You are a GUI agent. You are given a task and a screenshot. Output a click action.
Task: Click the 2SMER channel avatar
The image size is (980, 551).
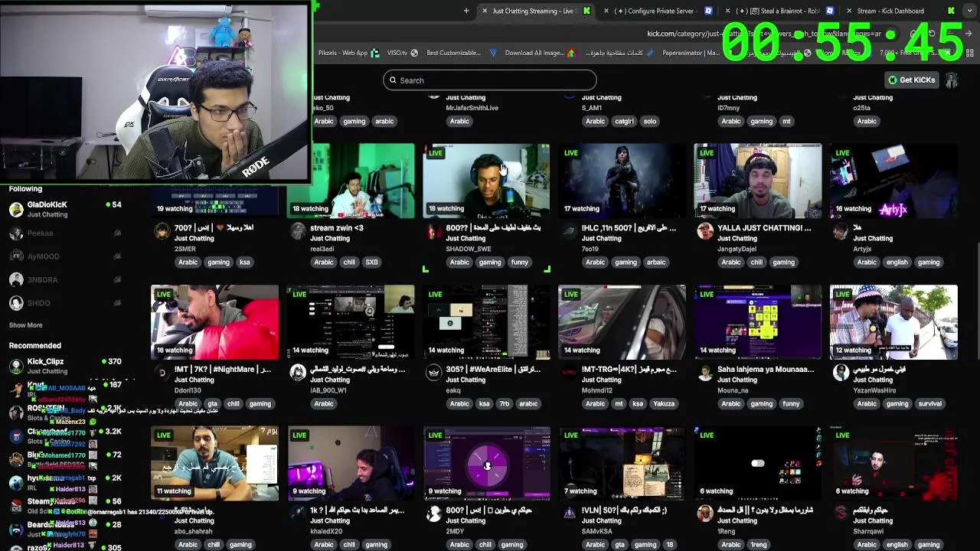pyautogui.click(x=162, y=231)
